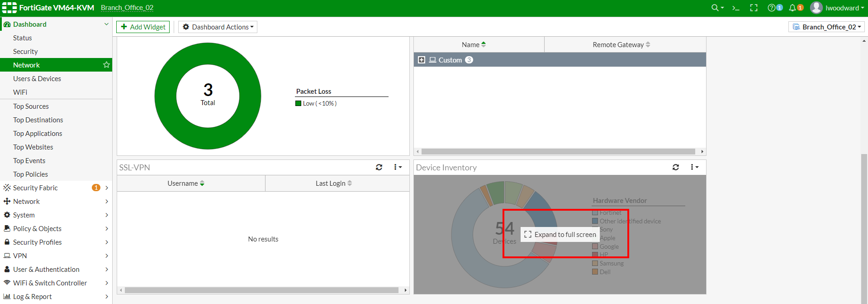This screenshot has height=304, width=868.
Task: Open Top Applications monitor
Action: click(x=38, y=134)
